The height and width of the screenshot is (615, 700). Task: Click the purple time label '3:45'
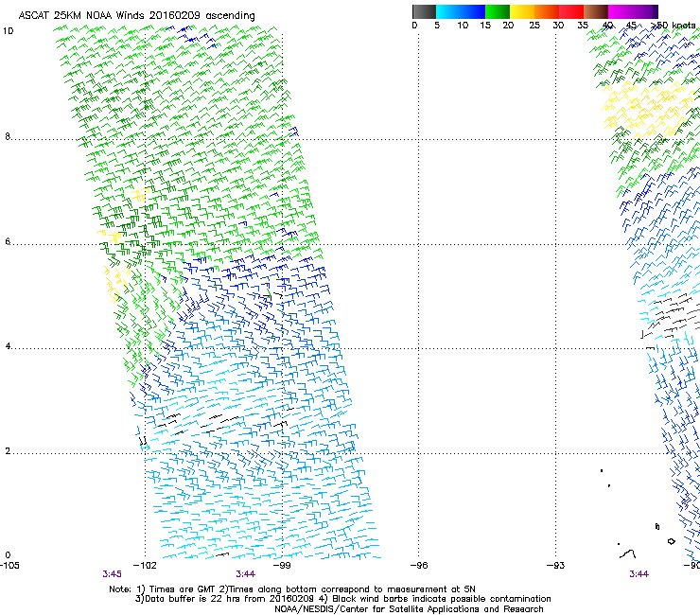coord(112,574)
